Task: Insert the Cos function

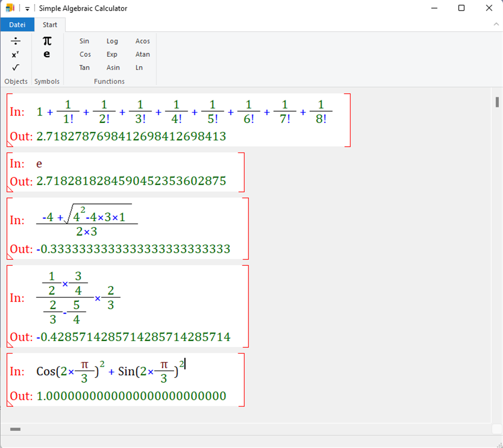Action: pos(85,54)
